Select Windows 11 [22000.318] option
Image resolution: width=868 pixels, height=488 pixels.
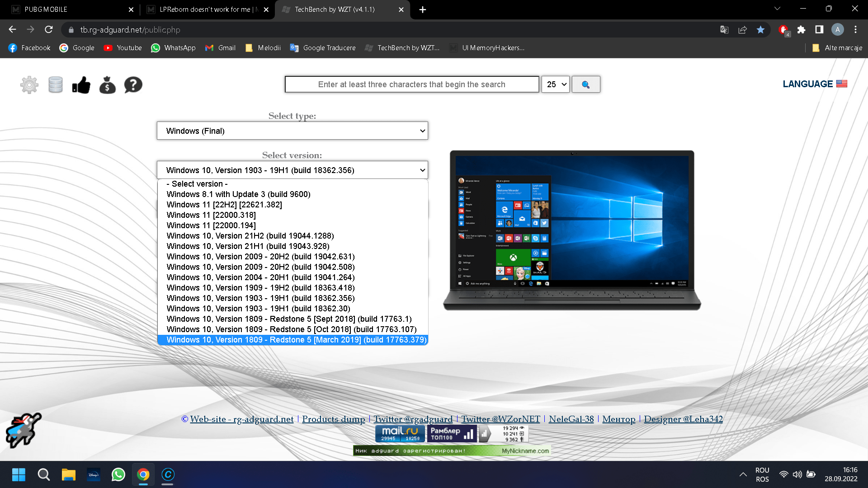[x=293, y=215]
